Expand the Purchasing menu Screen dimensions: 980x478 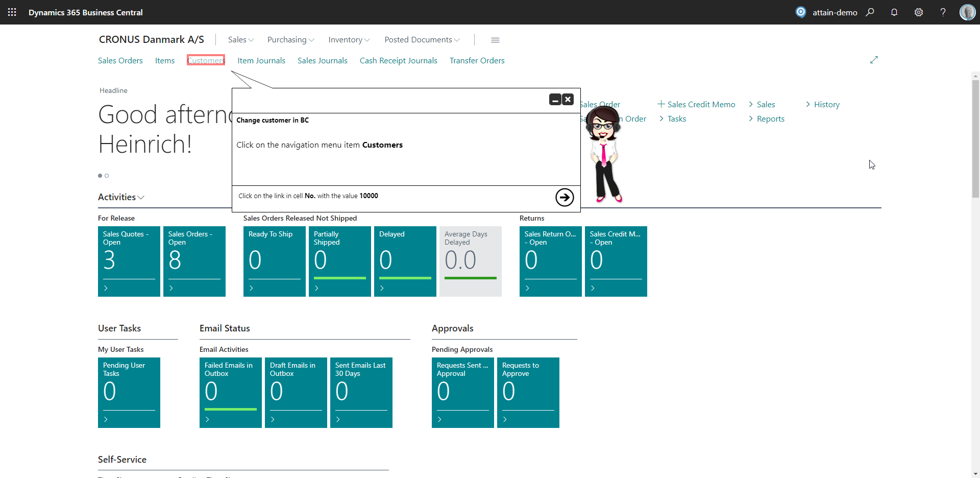(291, 40)
